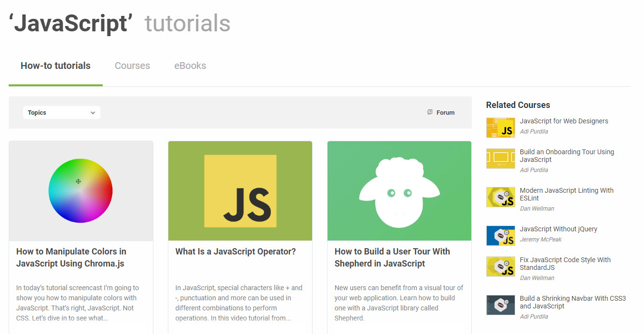
Task: Click the color wheel tutorial image
Action: coord(81,191)
